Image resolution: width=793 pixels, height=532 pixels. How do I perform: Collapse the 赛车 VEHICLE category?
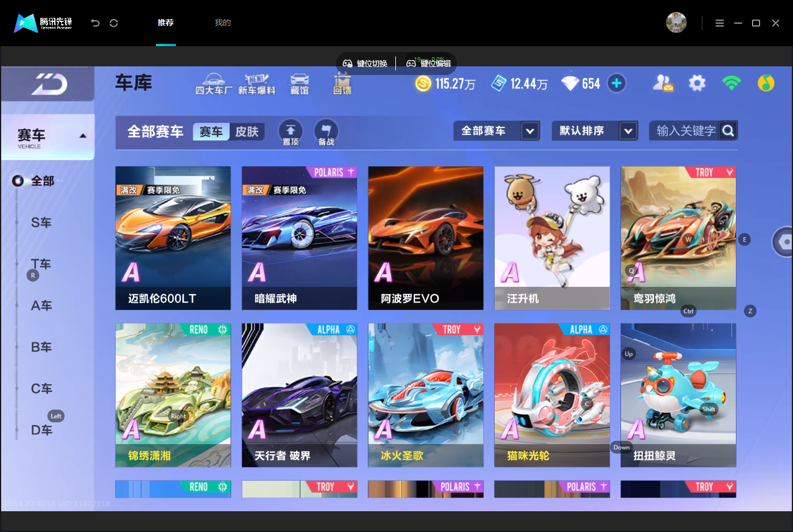pos(48,137)
